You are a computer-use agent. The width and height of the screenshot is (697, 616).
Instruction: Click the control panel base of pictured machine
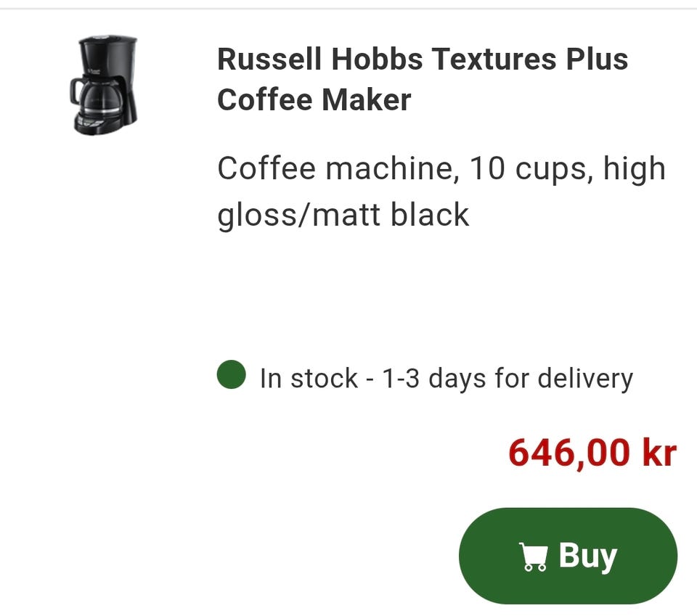(x=99, y=124)
